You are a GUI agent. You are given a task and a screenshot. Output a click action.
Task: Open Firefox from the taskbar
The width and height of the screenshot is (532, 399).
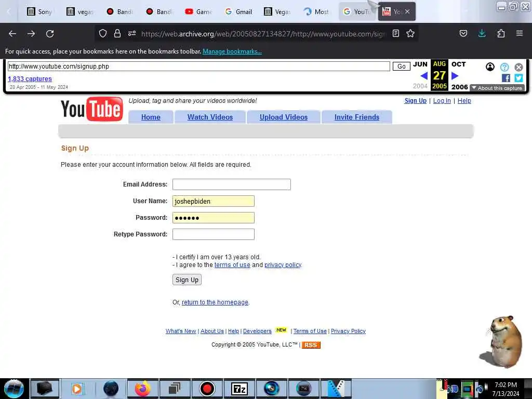[142, 389]
